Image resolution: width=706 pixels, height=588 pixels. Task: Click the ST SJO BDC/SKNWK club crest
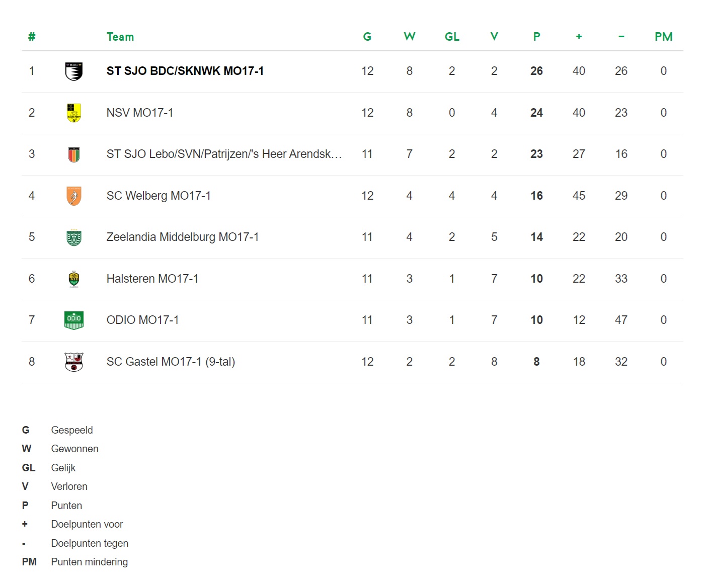coord(74,71)
